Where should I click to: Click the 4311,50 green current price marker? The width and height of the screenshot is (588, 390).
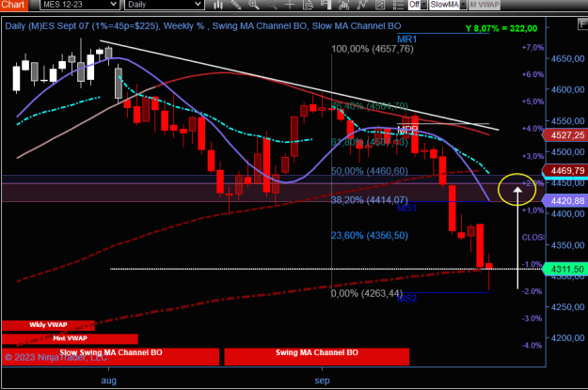(565, 269)
